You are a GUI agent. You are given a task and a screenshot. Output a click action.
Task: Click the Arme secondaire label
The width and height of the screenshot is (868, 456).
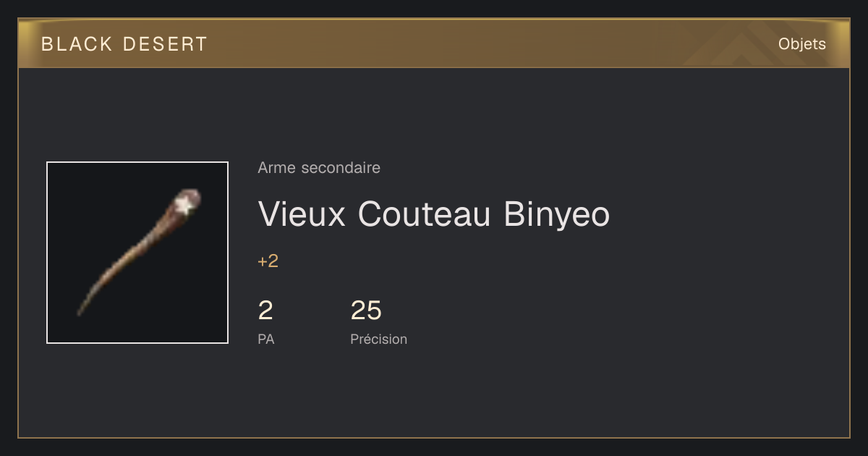(x=319, y=168)
